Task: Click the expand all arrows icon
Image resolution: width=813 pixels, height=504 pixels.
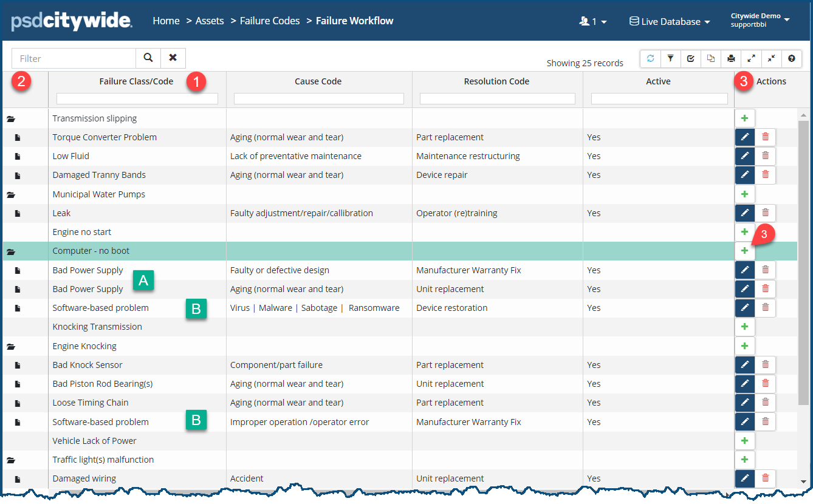Action: click(751, 58)
